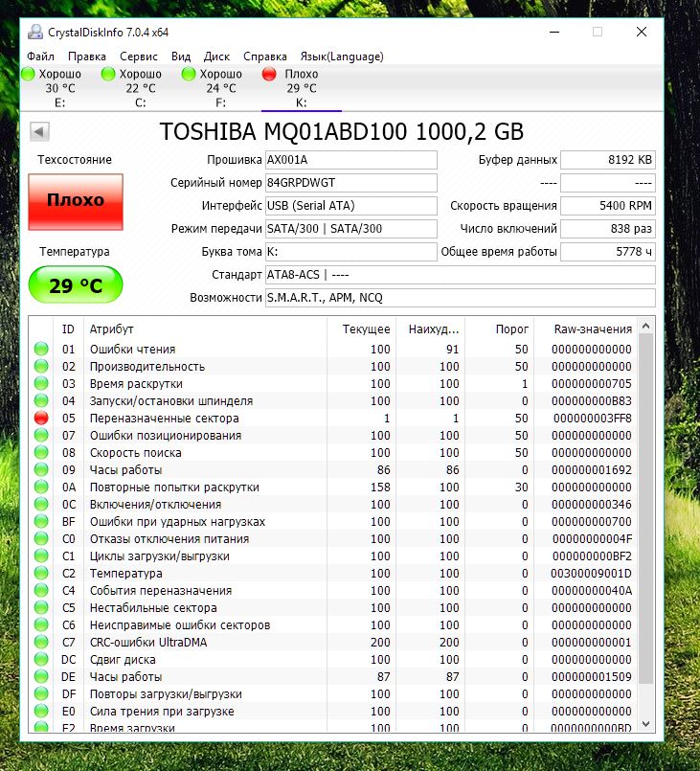Viewport: 700px width, 771px height.
Task: Switch to drive C: disk tab
Action: [x=141, y=88]
